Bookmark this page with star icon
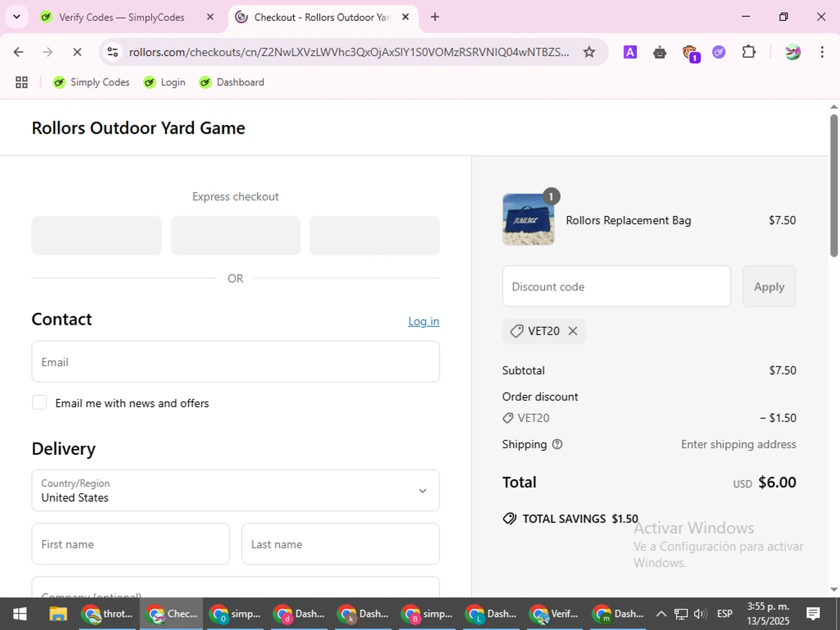 589,52
